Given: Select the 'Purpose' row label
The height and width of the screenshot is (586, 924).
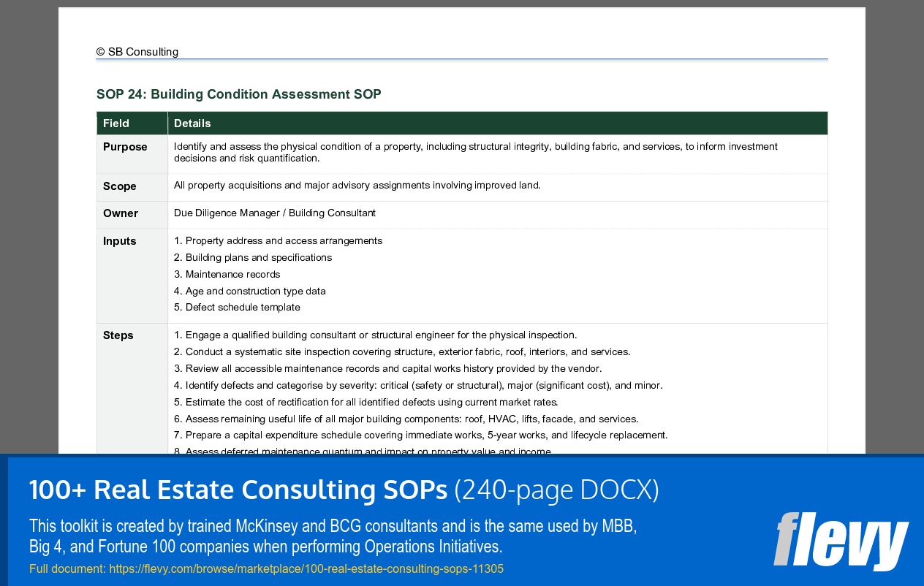Looking at the screenshot, I should tap(125, 147).
